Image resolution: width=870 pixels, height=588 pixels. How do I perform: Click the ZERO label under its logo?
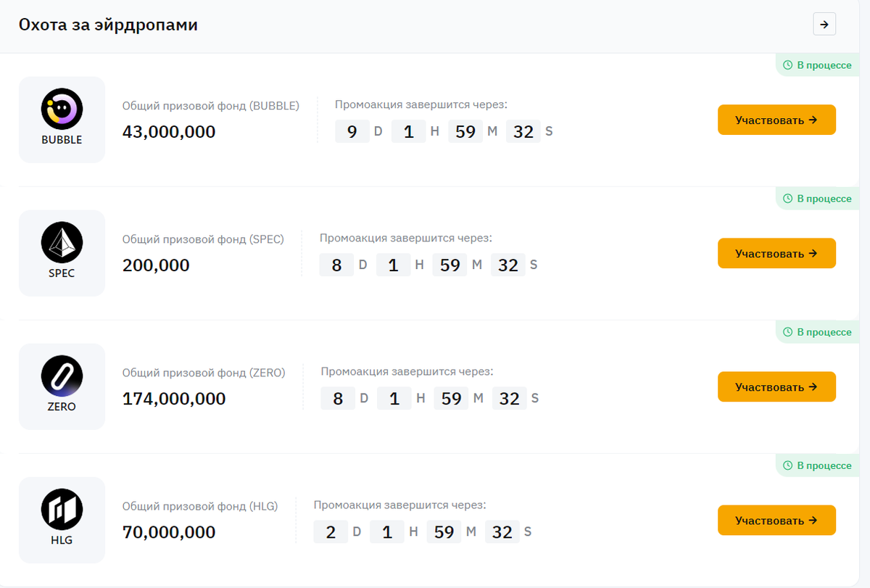tap(62, 407)
